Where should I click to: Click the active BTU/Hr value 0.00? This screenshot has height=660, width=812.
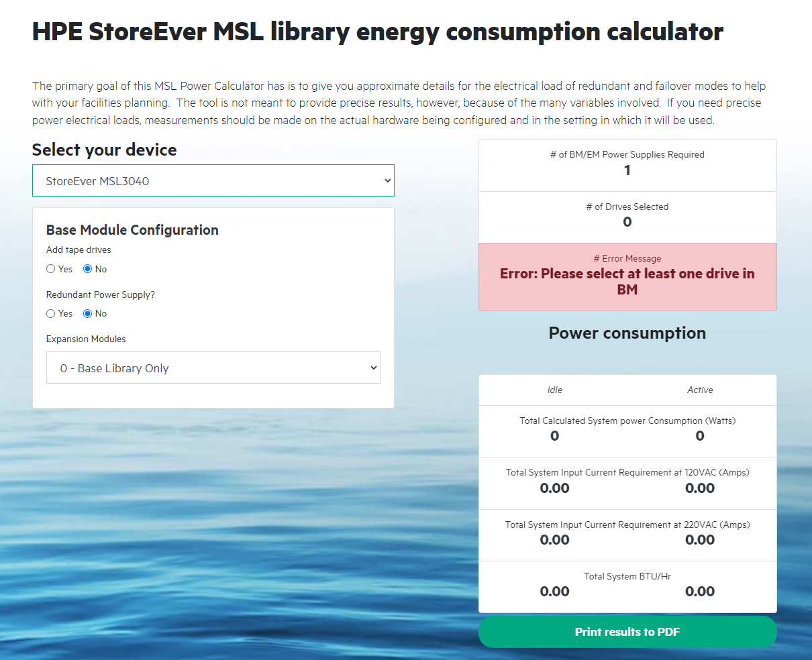tap(700, 592)
